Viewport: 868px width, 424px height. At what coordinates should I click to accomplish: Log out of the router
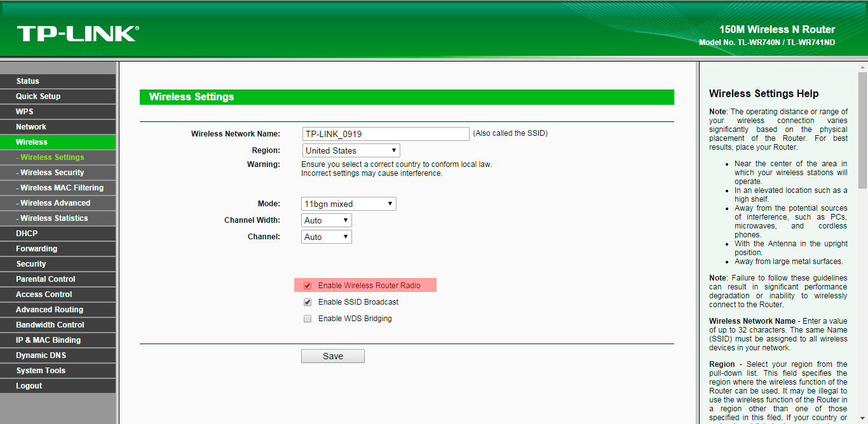[58, 386]
